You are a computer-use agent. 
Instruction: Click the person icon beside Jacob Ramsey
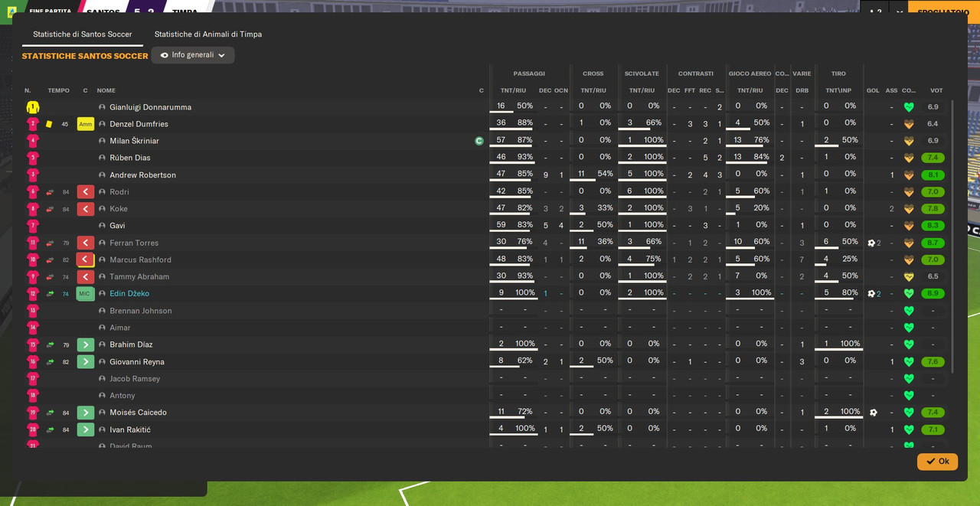point(102,379)
